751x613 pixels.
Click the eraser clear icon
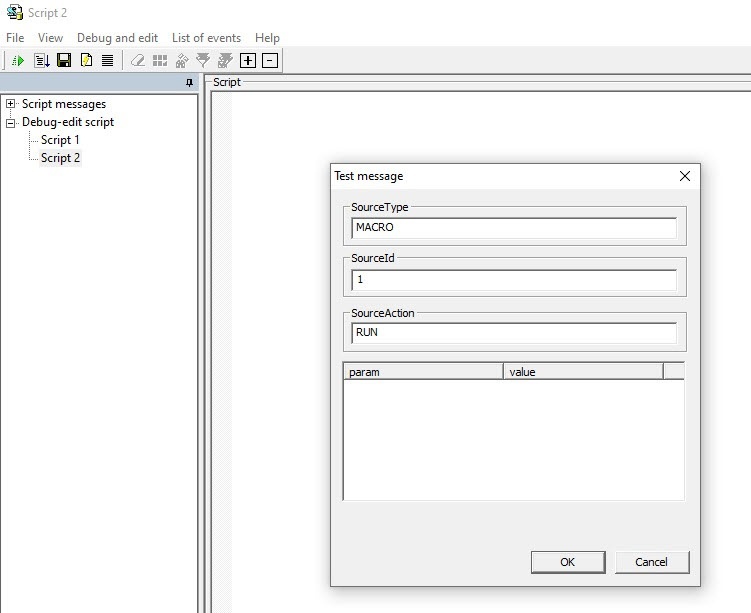(x=138, y=60)
